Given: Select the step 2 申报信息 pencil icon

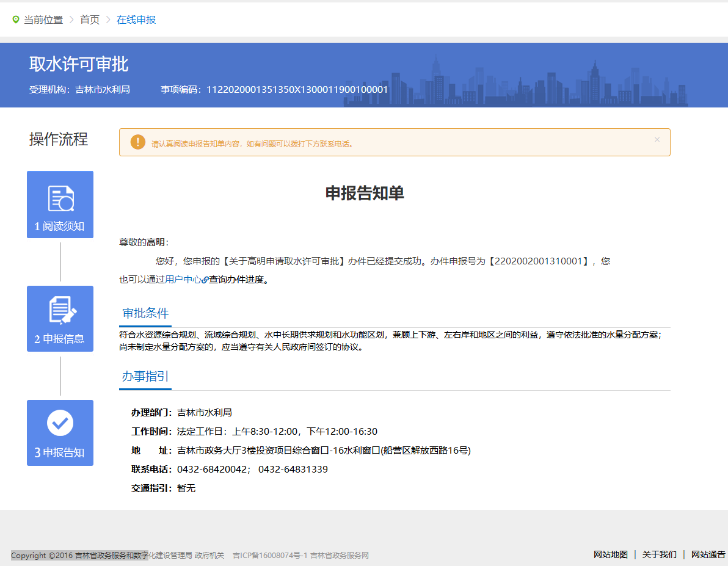Looking at the screenshot, I should 61,311.
